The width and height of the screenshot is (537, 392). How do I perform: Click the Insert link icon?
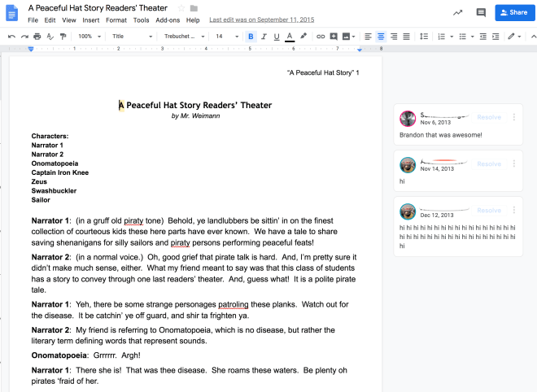click(x=321, y=37)
